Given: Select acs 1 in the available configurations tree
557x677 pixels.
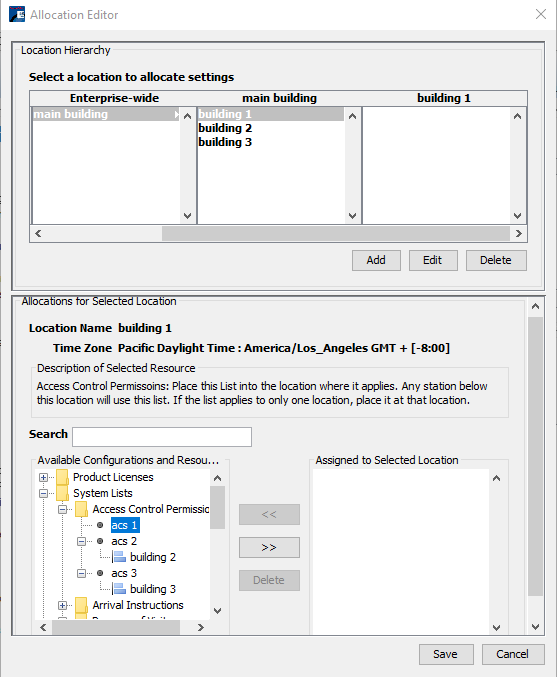Looking at the screenshot, I should [125, 525].
